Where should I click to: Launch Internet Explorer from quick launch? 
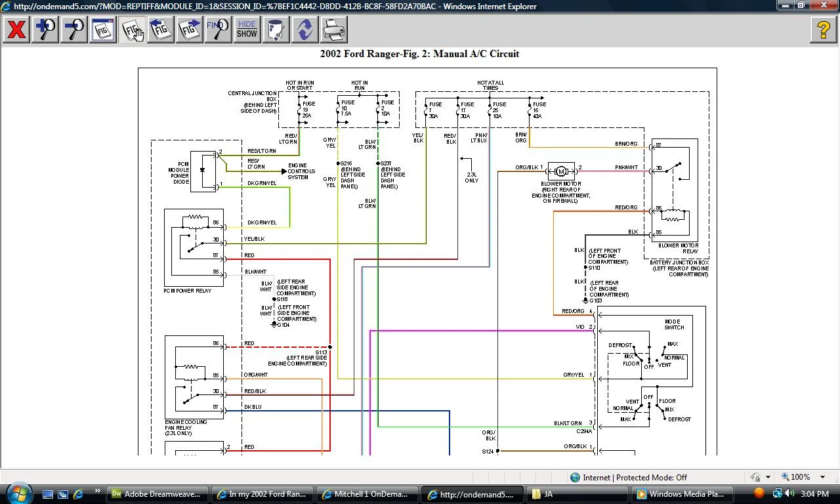tap(79, 494)
